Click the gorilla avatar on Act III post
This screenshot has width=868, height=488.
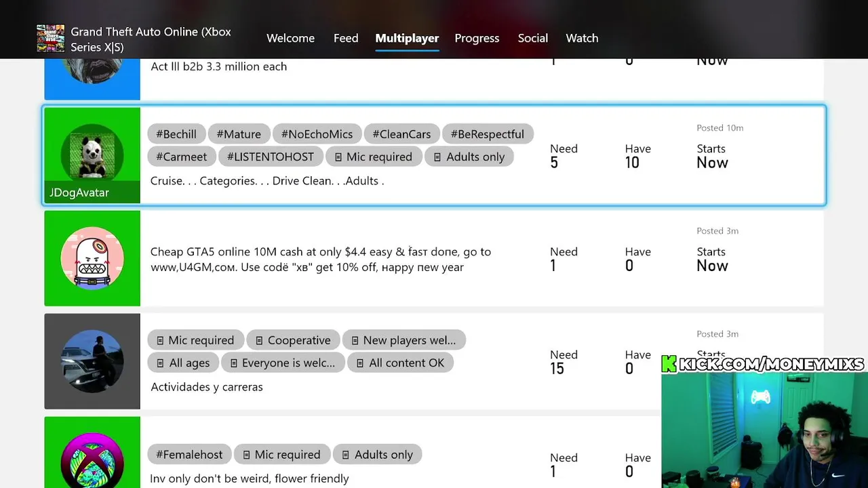[x=92, y=70]
